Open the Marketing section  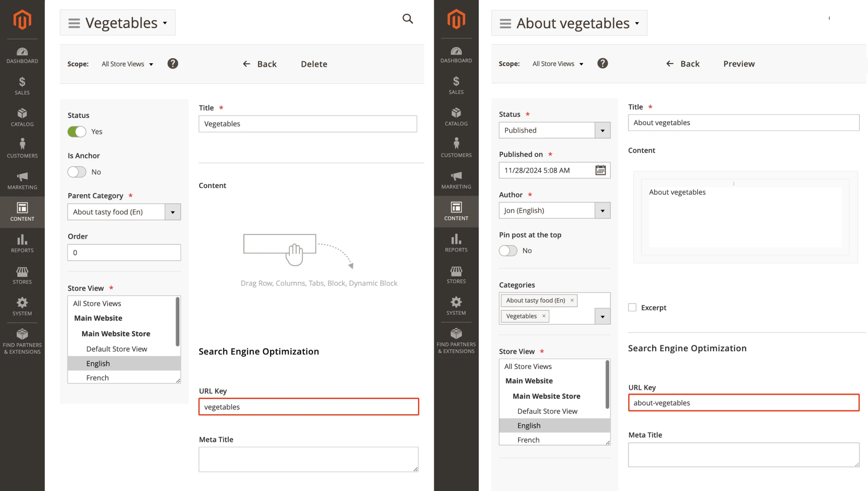[22, 180]
